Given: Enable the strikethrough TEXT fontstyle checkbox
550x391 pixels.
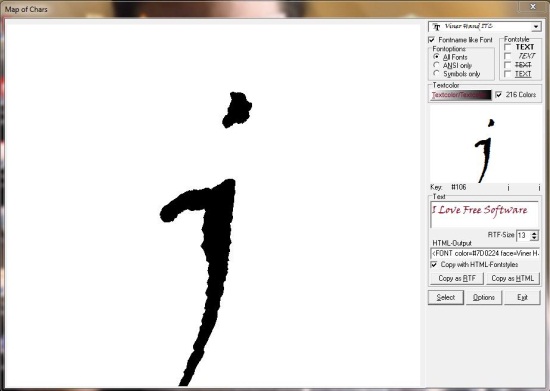Looking at the screenshot, I should pos(507,65).
